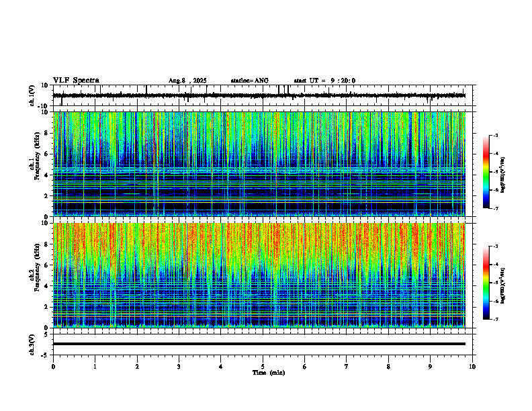Click time axis tick label "8"

click(x=388, y=367)
